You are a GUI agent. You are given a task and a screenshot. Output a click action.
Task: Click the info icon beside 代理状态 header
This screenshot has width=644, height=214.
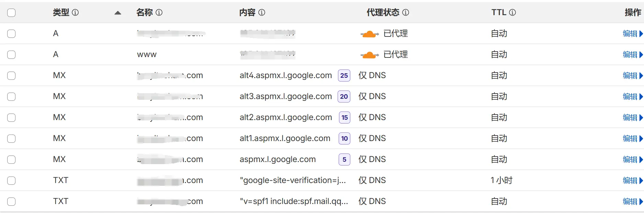point(405,12)
